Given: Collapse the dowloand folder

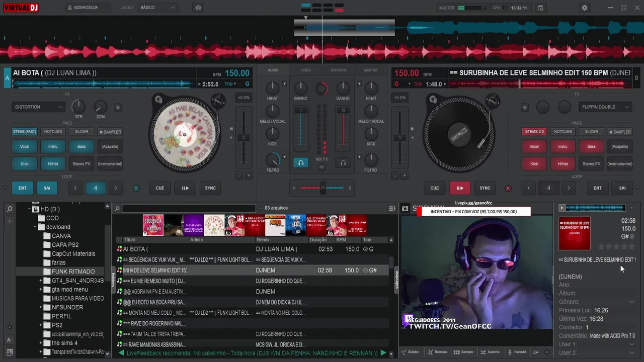Looking at the screenshot, I should [x=35, y=227].
